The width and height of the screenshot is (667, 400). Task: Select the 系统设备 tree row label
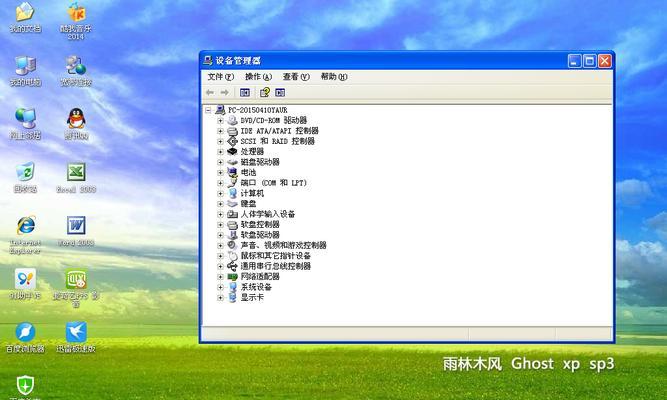click(256, 287)
